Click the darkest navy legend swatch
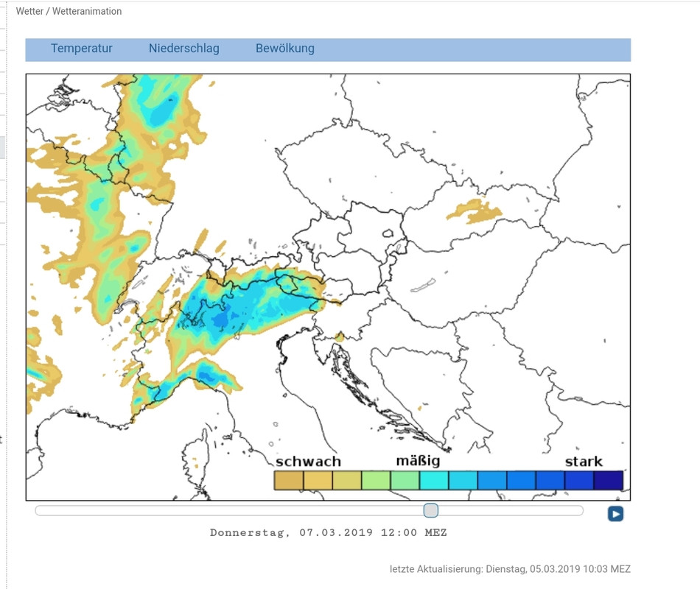The height and width of the screenshot is (589, 700). (x=609, y=481)
